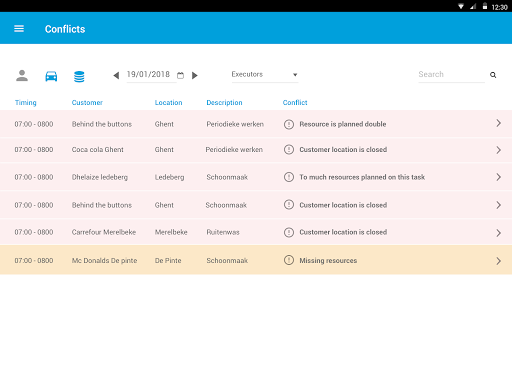The image size is (512, 384).
Task: Sort by the Location column header
Action: 168,103
